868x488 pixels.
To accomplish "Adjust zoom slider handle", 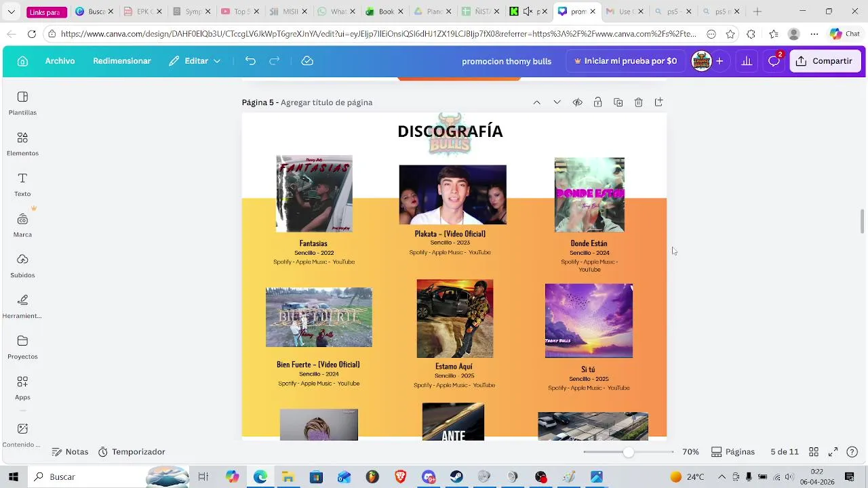I will pyautogui.click(x=629, y=452).
